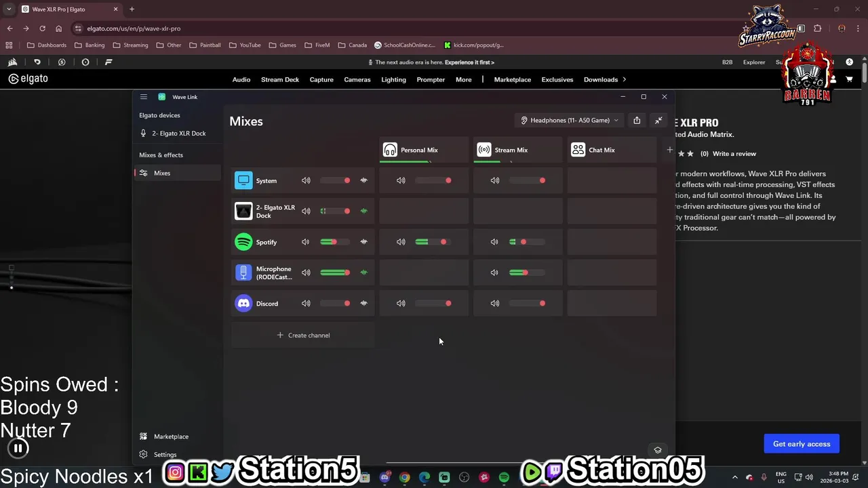
Task: Open effects waveform icon for Elgato XLR Dock
Action: pyautogui.click(x=364, y=211)
